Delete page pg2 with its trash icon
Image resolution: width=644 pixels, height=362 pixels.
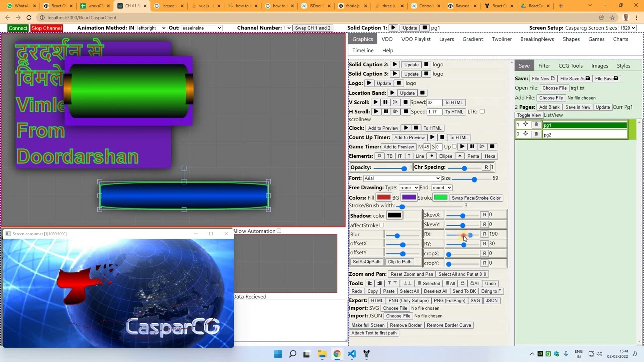pos(536,134)
